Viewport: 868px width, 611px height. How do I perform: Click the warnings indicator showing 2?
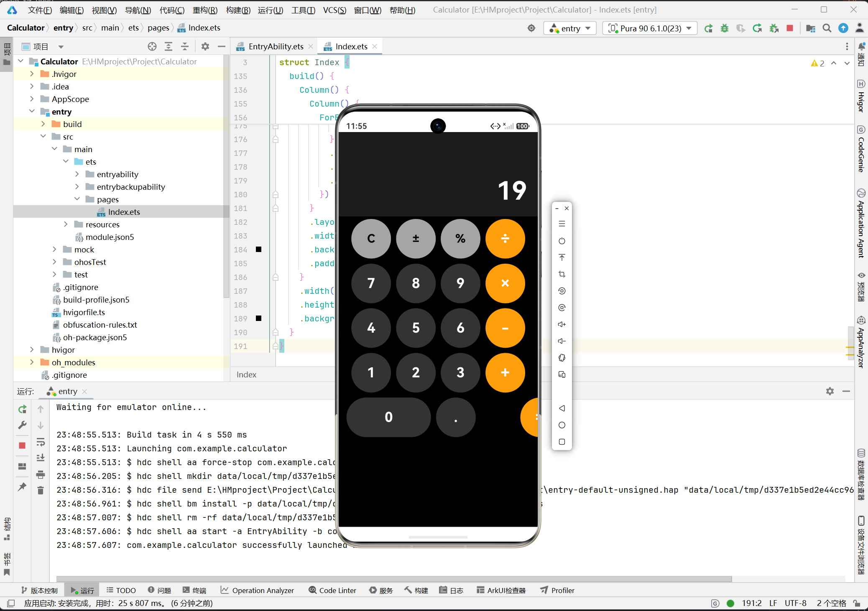818,63
